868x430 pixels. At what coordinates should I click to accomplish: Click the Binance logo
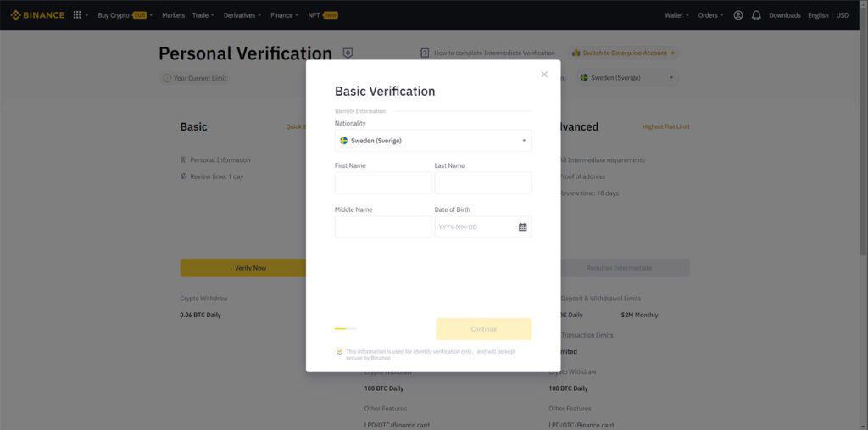[x=37, y=15]
